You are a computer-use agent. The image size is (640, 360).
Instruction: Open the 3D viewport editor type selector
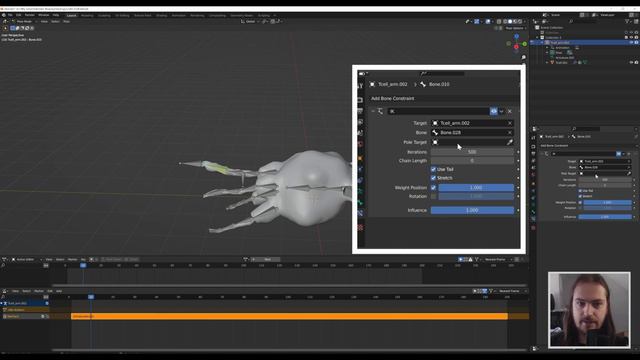5,21
